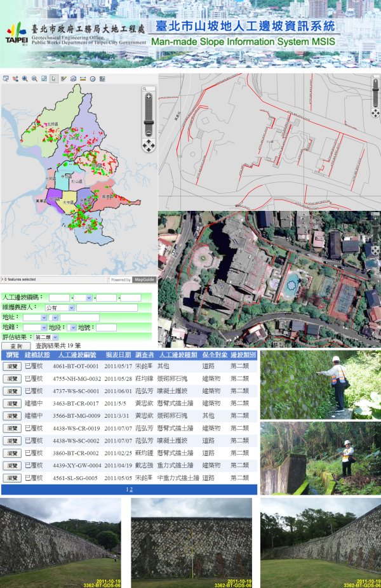Click 瀏覽 button for 4561-SL-SG-0005
Image resolution: width=381 pixels, height=588 pixels.
click(x=12, y=478)
